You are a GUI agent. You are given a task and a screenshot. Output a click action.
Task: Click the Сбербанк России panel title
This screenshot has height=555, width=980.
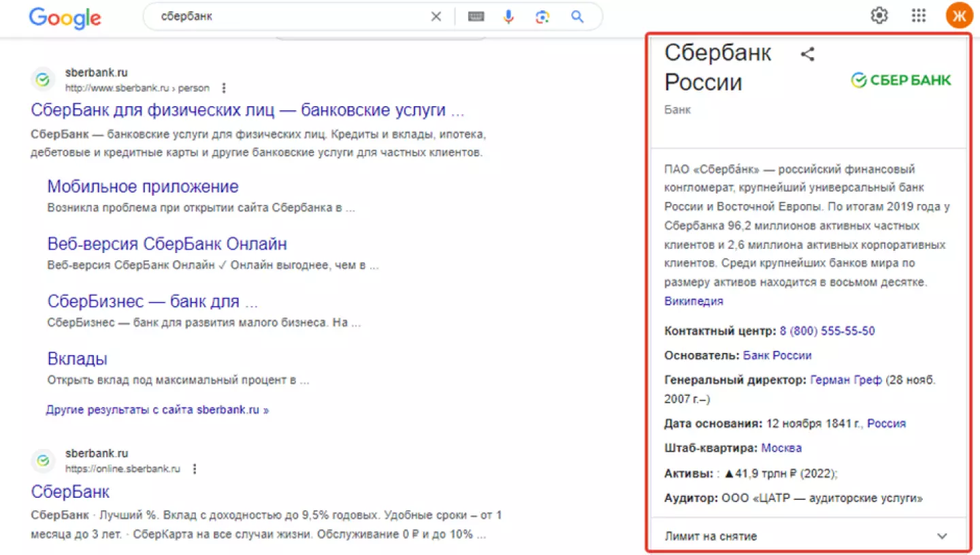click(718, 67)
